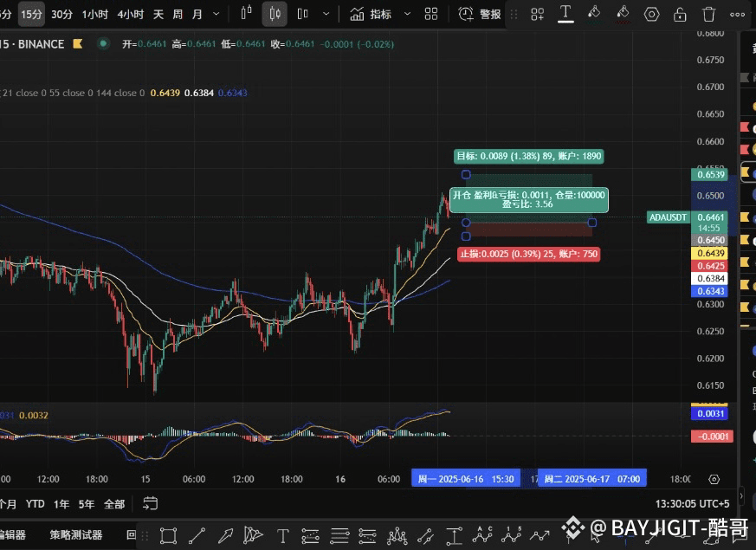Select the head and shoulders pattern tool
The height and width of the screenshot is (550, 756).
[x=397, y=535]
